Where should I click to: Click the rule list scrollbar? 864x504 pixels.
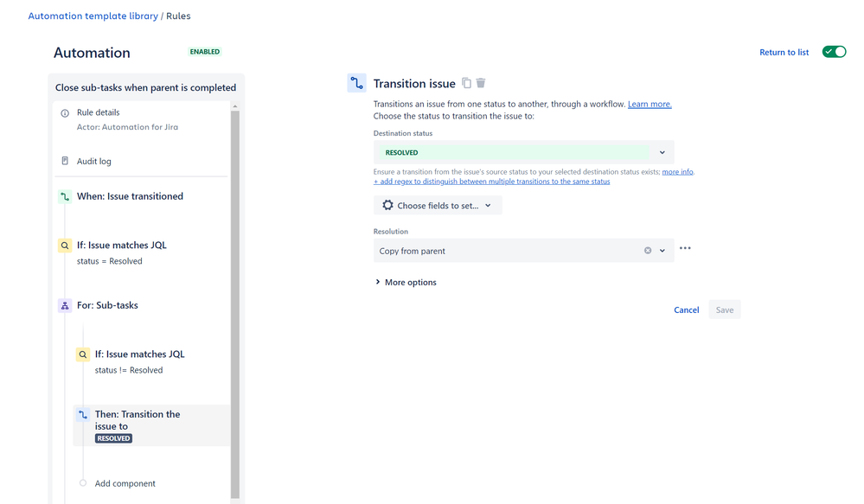(235, 303)
